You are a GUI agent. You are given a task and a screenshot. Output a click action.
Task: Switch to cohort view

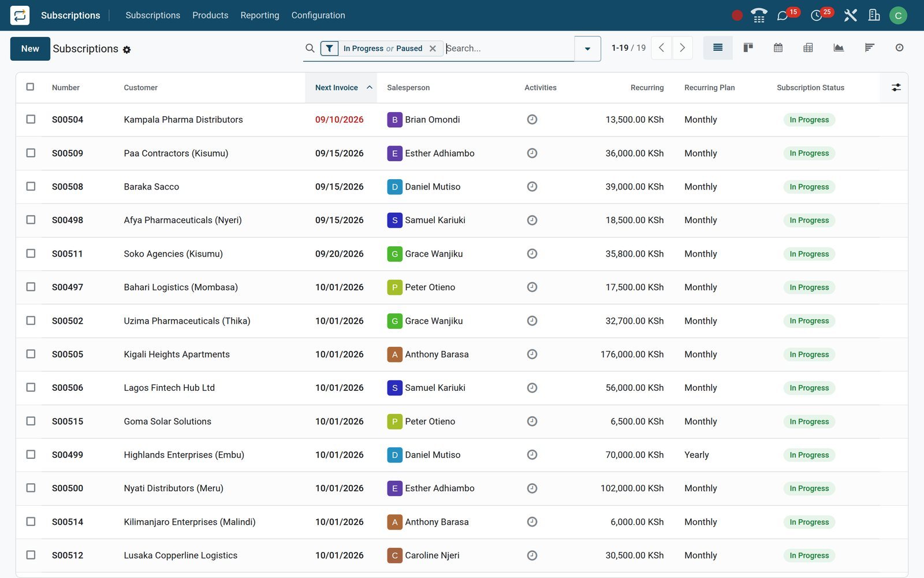point(869,48)
